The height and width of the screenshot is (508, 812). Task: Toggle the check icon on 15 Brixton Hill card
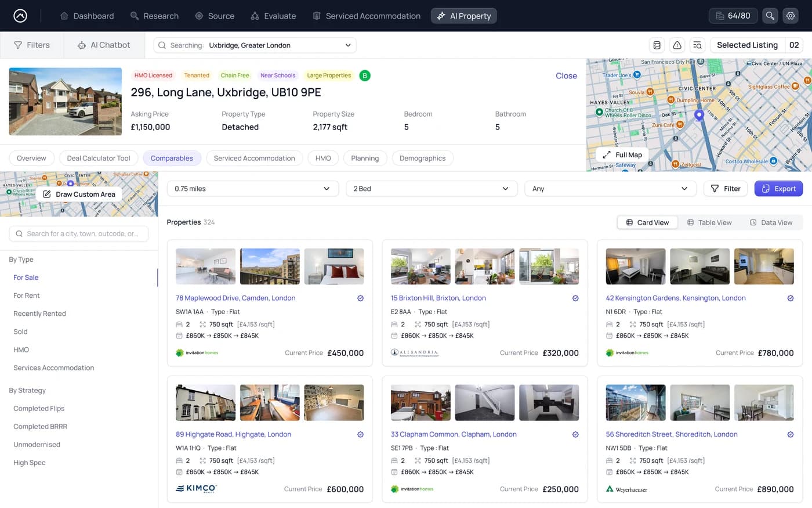tap(575, 298)
